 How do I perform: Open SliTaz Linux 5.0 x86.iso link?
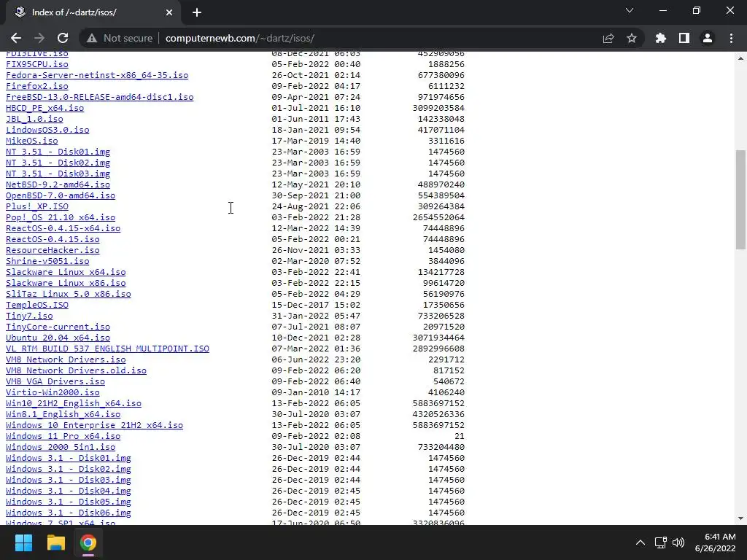coord(69,295)
